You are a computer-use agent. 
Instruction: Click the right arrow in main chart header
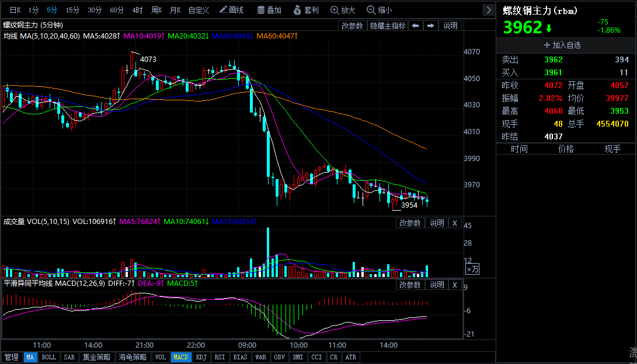pyautogui.click(x=431, y=26)
